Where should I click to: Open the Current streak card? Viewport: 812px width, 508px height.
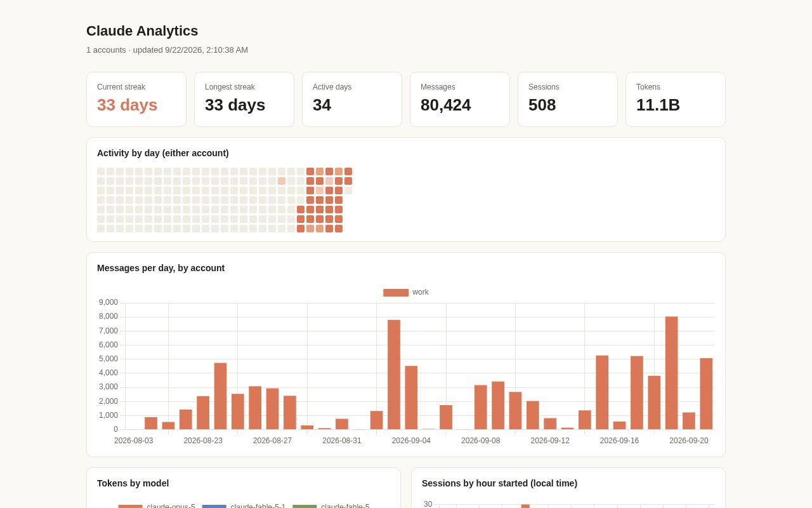coord(136,99)
